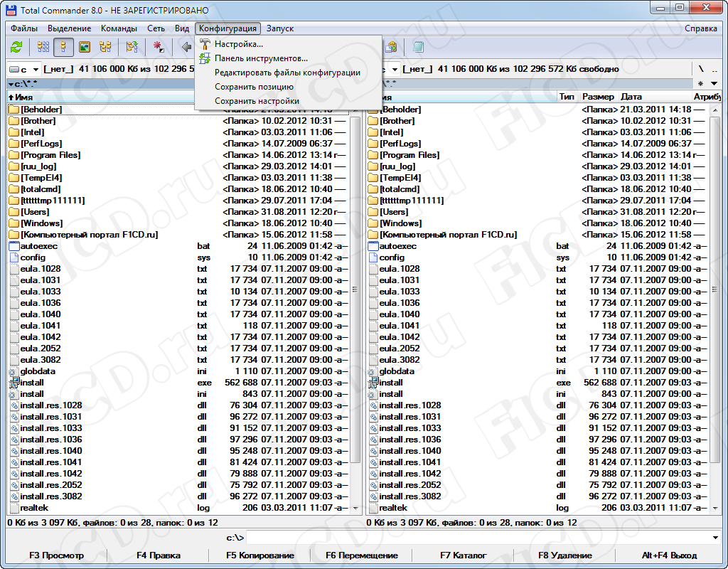Toggle the pressed full details view button
Image resolution: width=728 pixels, height=569 pixels.
(x=63, y=47)
